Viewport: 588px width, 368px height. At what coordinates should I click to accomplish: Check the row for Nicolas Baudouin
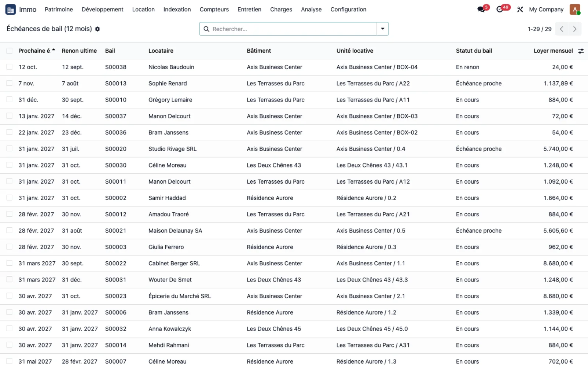pyautogui.click(x=10, y=67)
